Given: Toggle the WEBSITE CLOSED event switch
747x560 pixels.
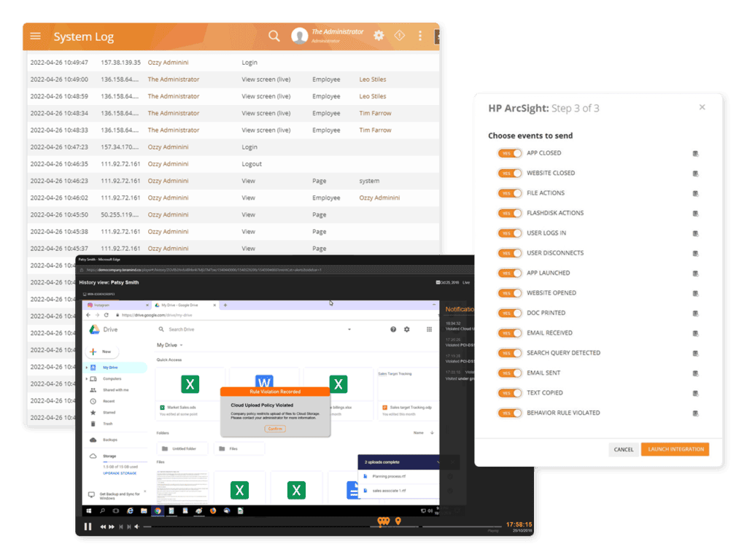Looking at the screenshot, I should coord(510,174).
